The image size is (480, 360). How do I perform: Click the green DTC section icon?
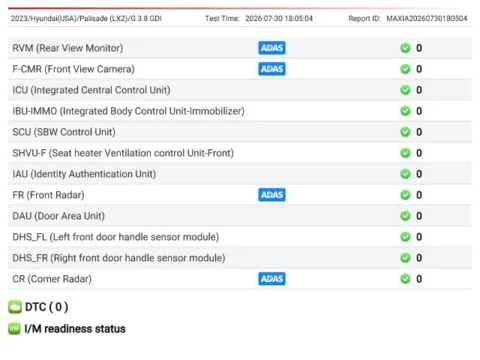point(15,307)
